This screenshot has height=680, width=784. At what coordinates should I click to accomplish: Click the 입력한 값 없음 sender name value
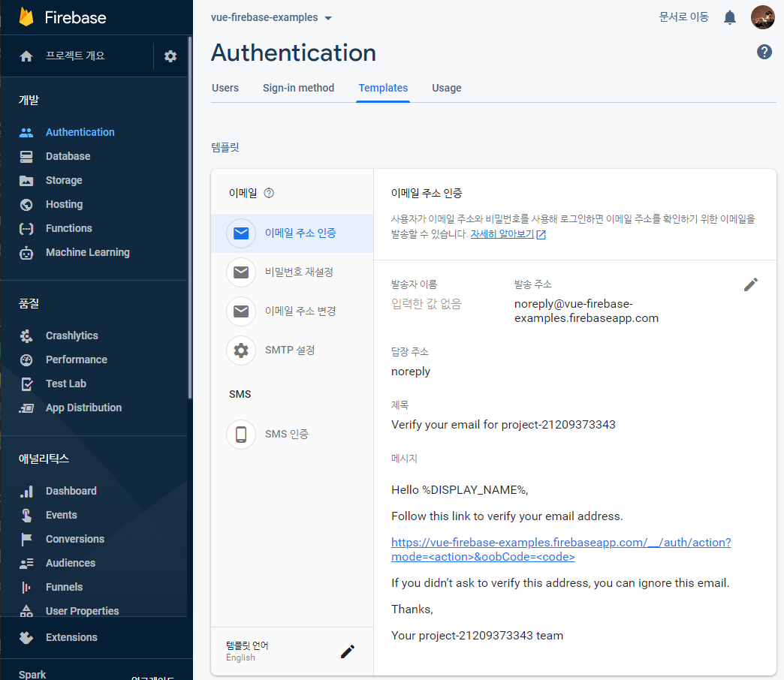[426, 304]
